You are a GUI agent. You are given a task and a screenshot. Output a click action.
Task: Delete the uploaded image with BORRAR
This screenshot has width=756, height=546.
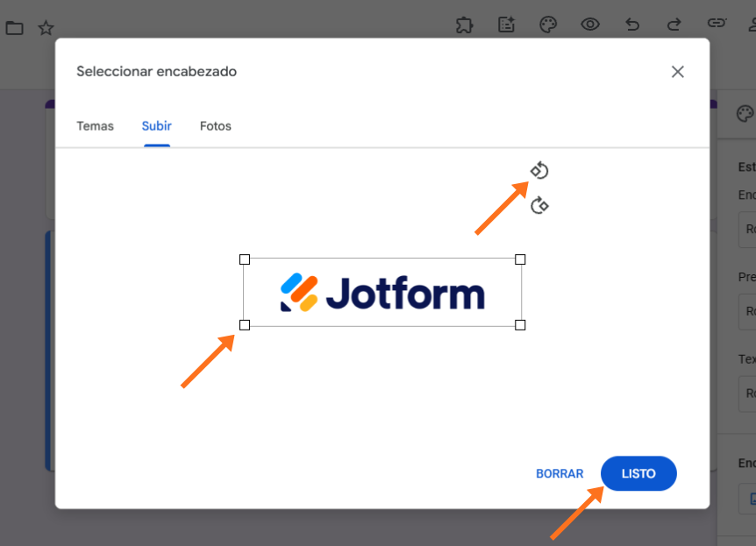pyautogui.click(x=560, y=473)
